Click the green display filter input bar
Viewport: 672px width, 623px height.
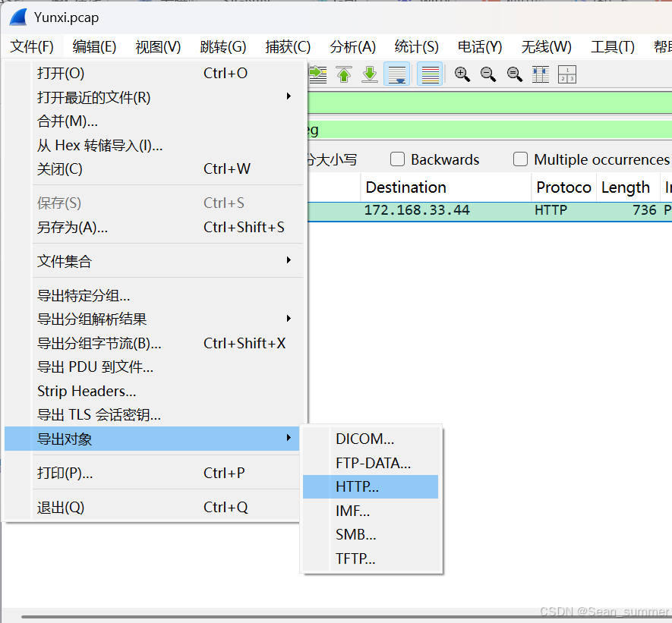490,103
